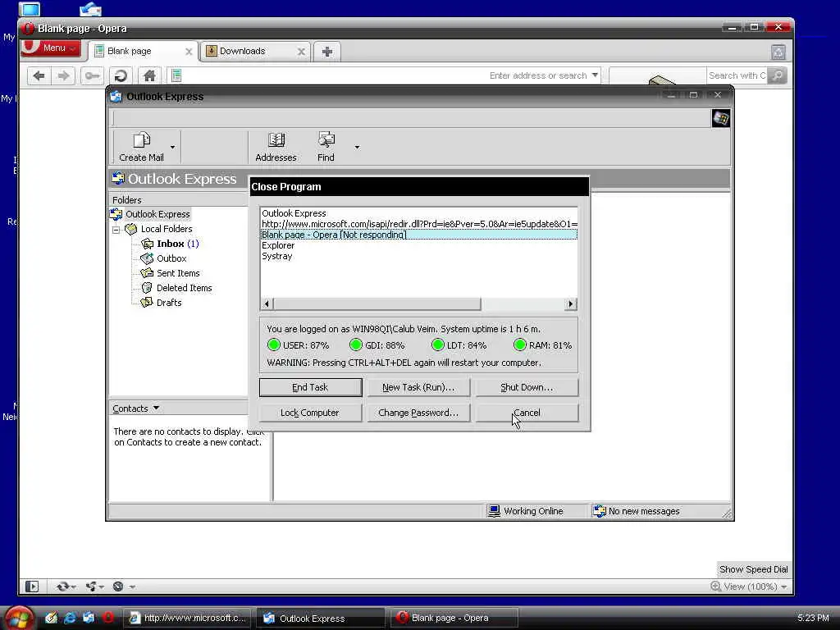The height and width of the screenshot is (630, 840).
Task: Click Show Speed Dial in Opera
Action: 753,569
